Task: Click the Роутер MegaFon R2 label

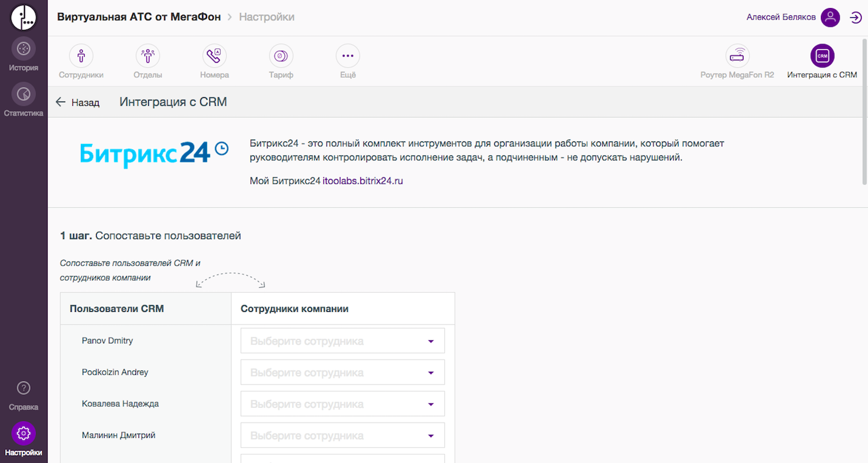Action: [738, 75]
